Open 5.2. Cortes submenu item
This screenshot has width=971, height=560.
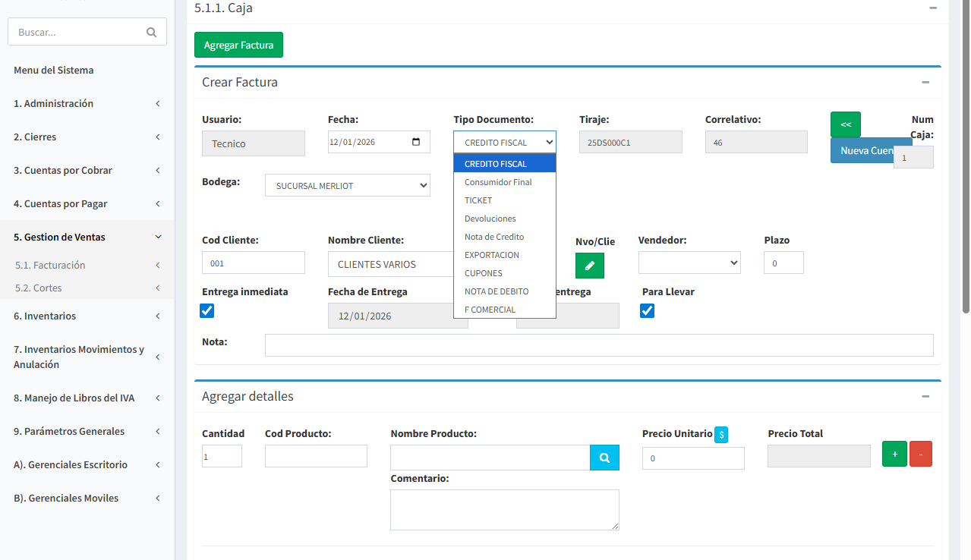[x=39, y=288]
